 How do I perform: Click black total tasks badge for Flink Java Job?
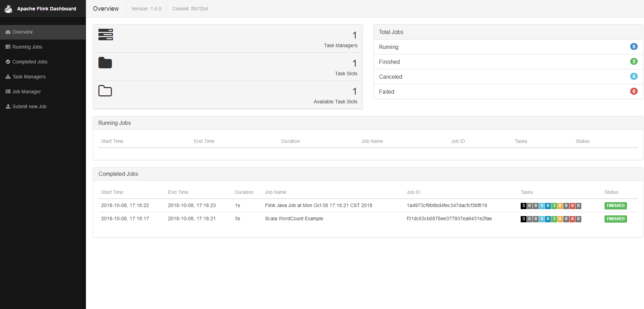[523, 206]
